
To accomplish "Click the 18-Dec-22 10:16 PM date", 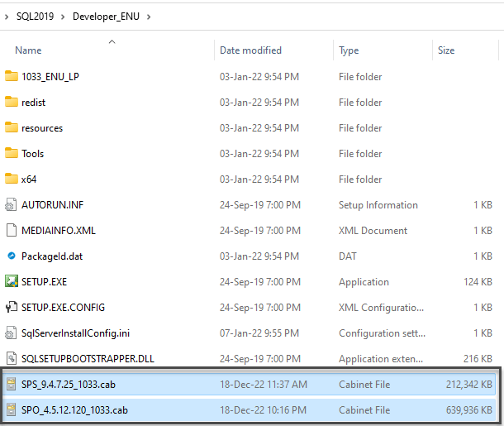I will 263,410.
